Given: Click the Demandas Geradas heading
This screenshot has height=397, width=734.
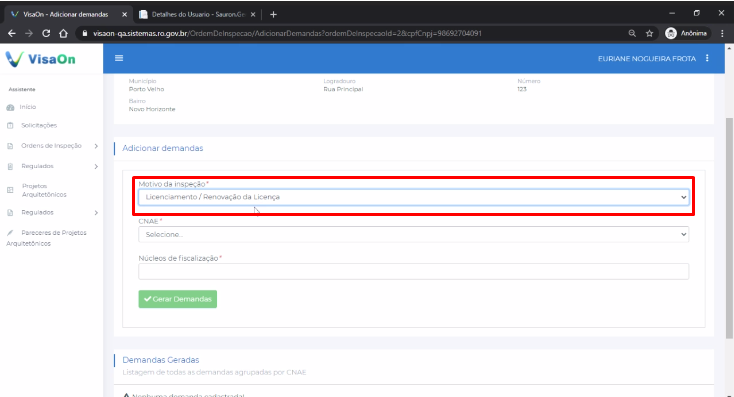Looking at the screenshot, I should [x=161, y=360].
